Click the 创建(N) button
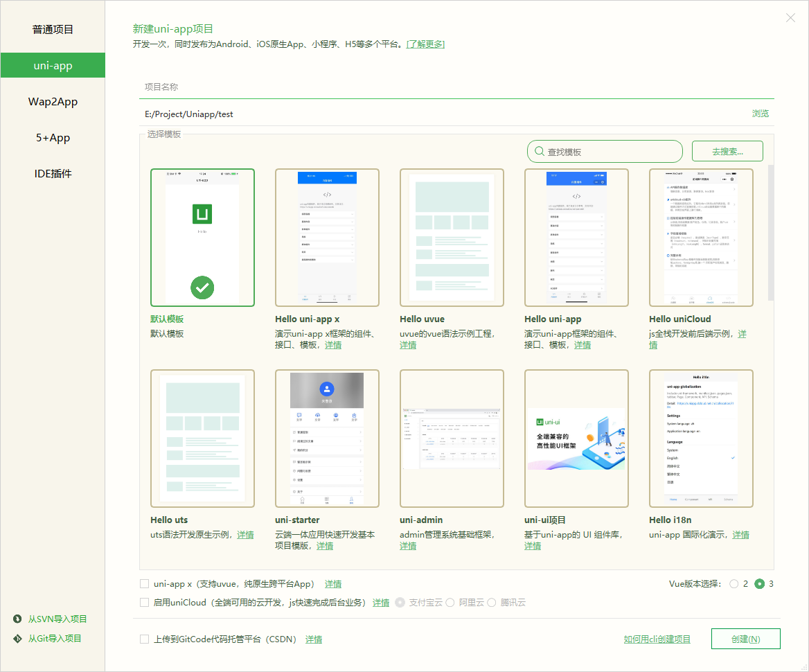This screenshot has height=672, width=809. 745,639
